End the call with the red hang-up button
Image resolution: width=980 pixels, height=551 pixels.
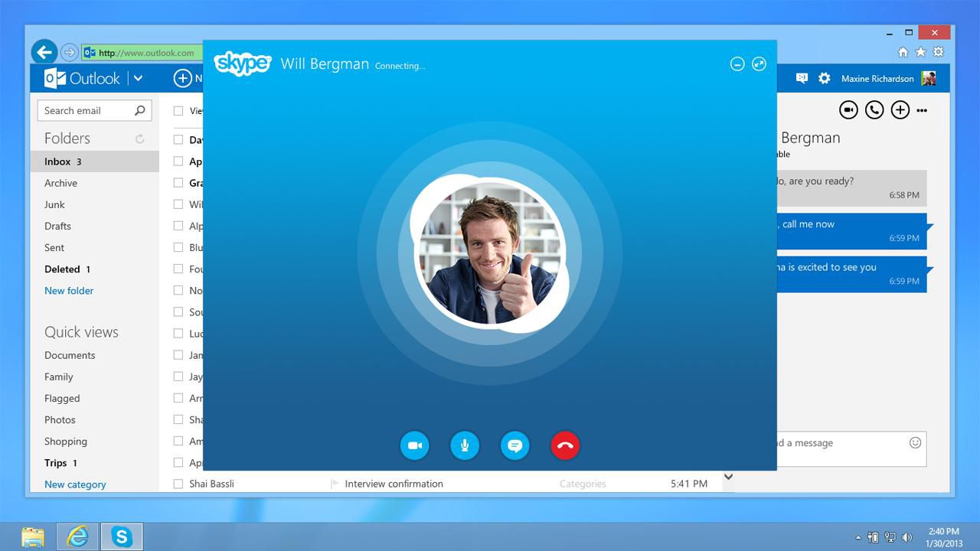(x=565, y=445)
